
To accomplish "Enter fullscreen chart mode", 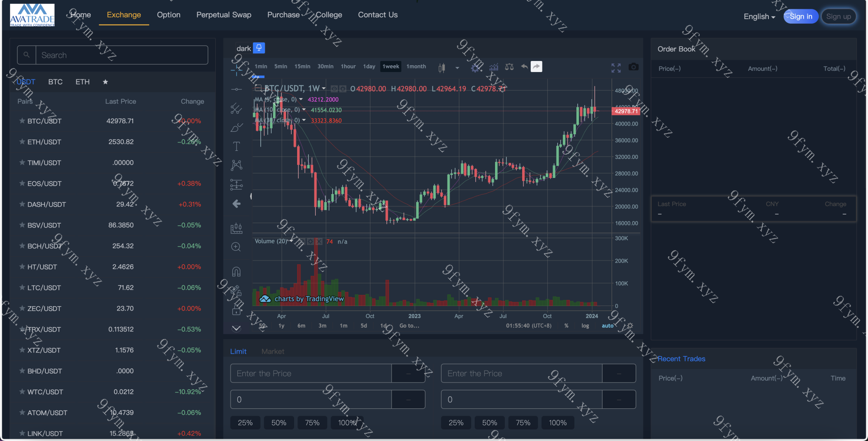I will pyautogui.click(x=616, y=68).
